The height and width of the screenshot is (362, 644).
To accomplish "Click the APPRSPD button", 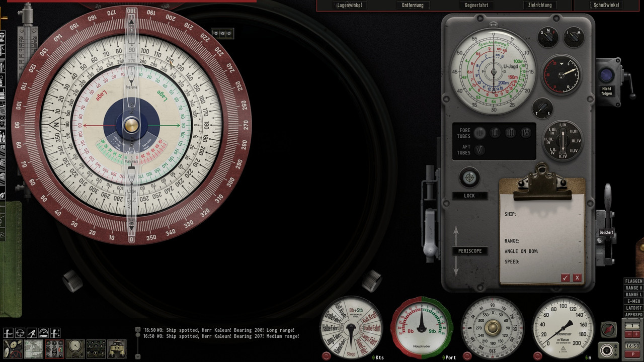I will [633, 315].
